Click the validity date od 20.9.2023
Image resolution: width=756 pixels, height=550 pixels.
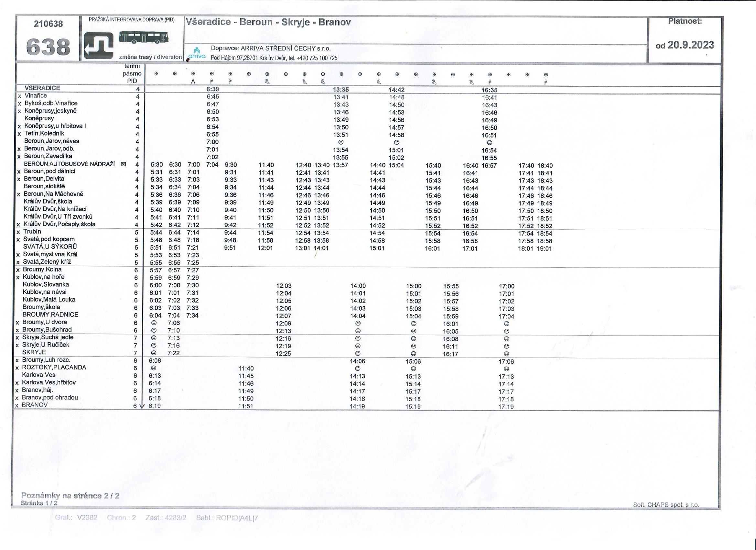(685, 45)
